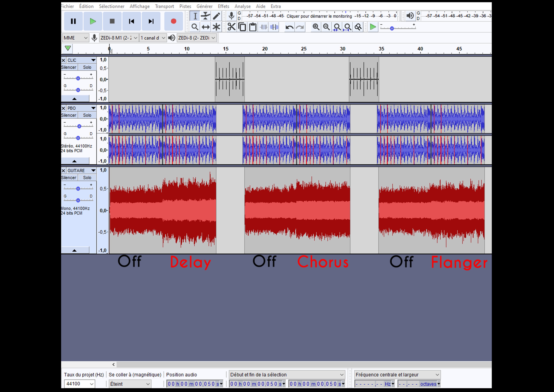Toggle Solo on the GUITARE track

[87, 178]
